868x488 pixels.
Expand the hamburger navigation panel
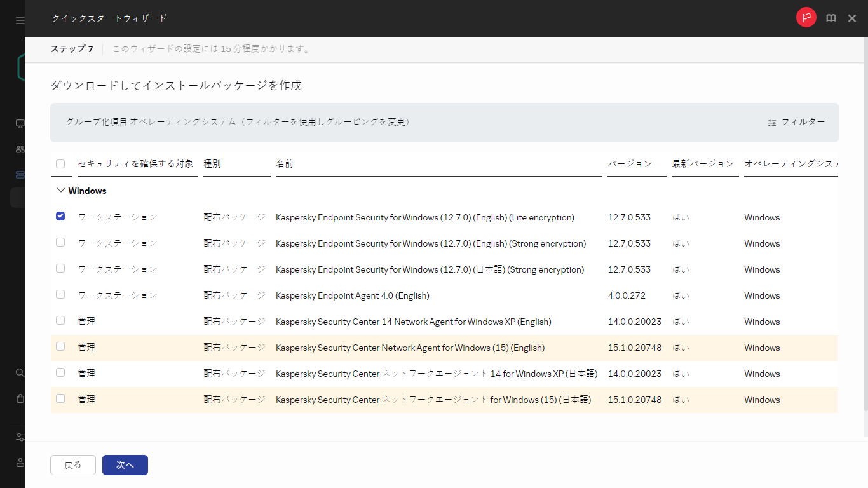19,20
